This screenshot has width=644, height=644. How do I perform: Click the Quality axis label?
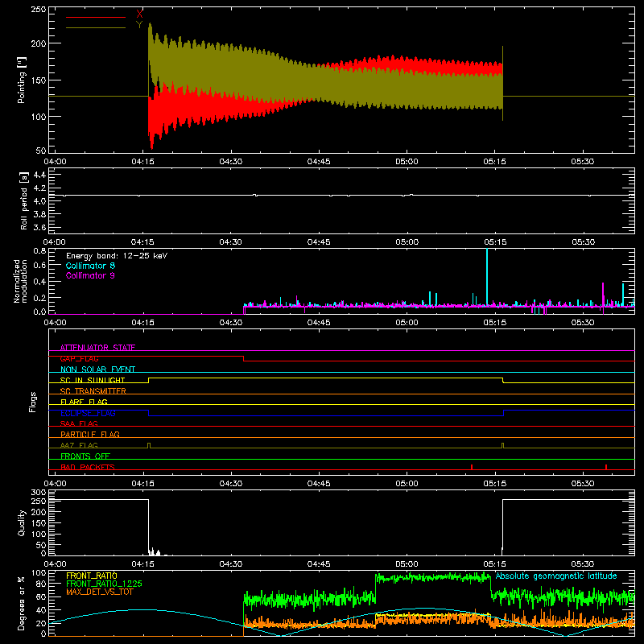22,522
